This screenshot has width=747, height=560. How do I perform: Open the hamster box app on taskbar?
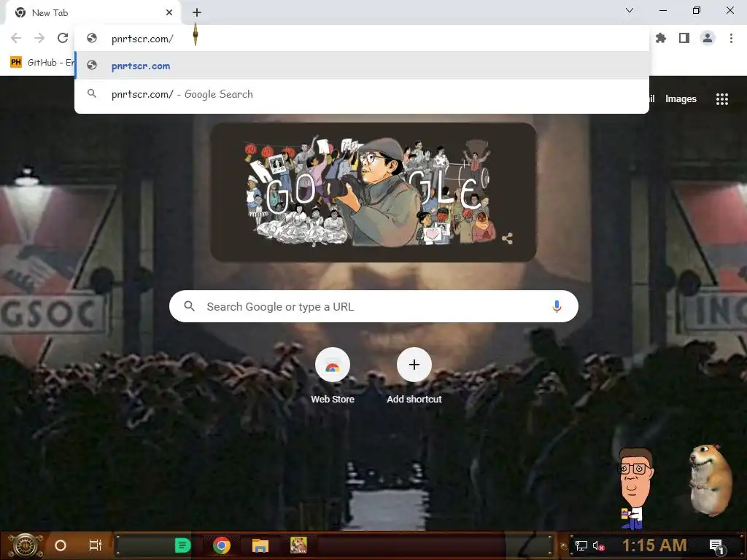[x=298, y=545]
